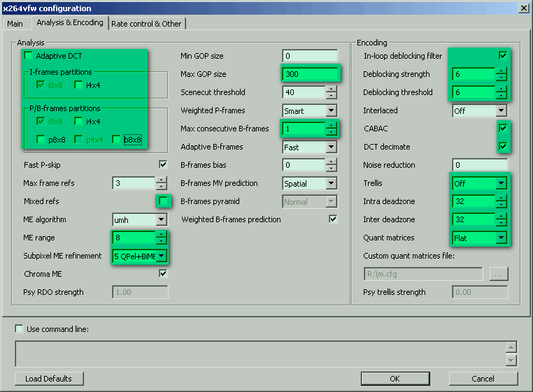
Task: Open the Adaptive B-frames dropdown
Action: tap(331, 147)
